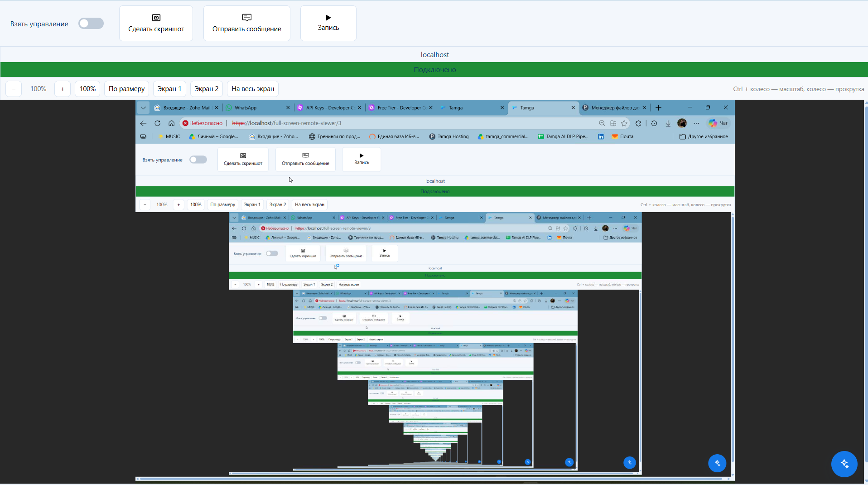The width and height of the screenshot is (868, 485).
Task: Click Запись play button inside remote browser
Action: tap(362, 159)
